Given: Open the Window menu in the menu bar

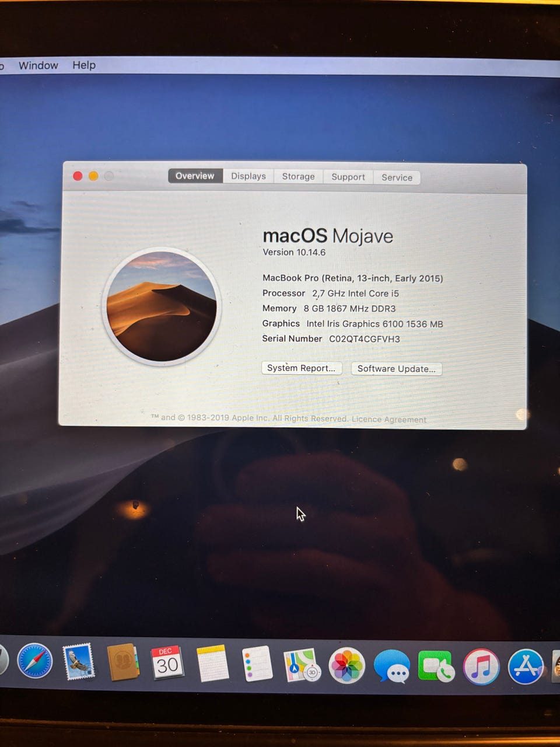Looking at the screenshot, I should [38, 65].
